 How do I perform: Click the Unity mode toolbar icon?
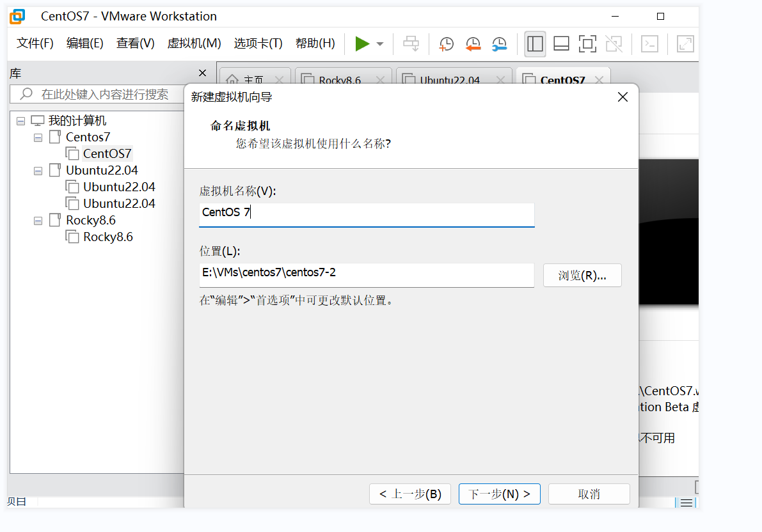(614, 43)
